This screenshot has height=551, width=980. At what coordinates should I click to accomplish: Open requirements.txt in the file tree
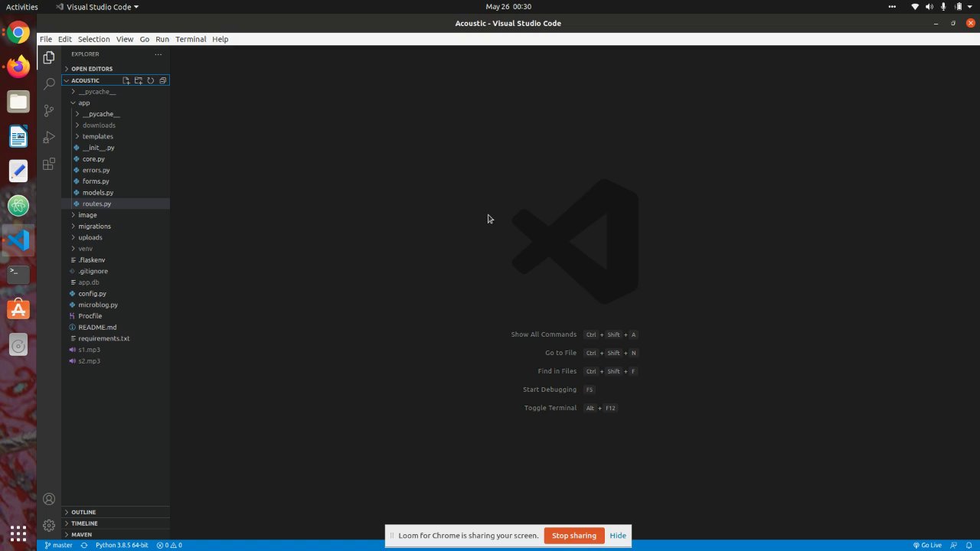[x=116, y=338]
